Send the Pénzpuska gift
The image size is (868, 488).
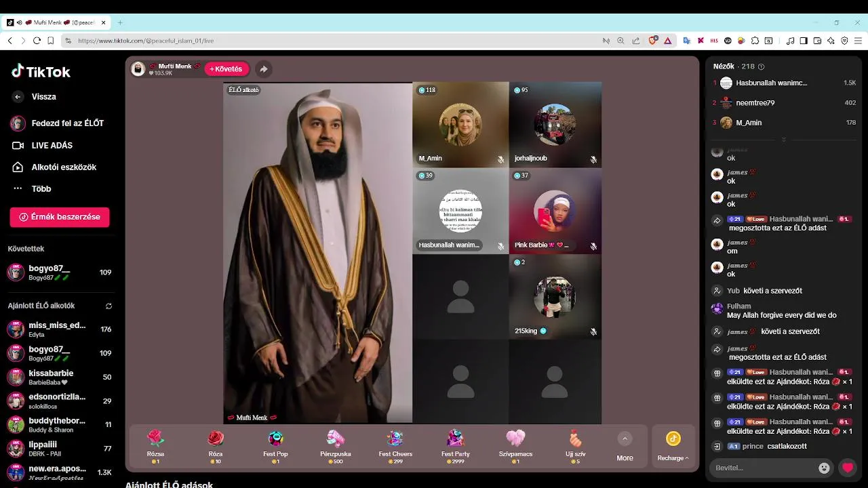[x=336, y=446]
